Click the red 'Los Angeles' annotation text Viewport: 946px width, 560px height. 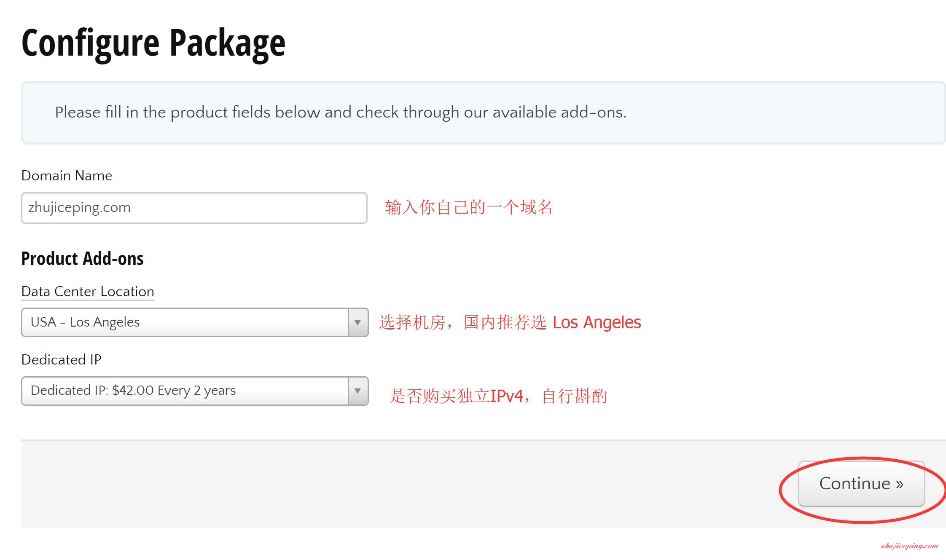597,322
